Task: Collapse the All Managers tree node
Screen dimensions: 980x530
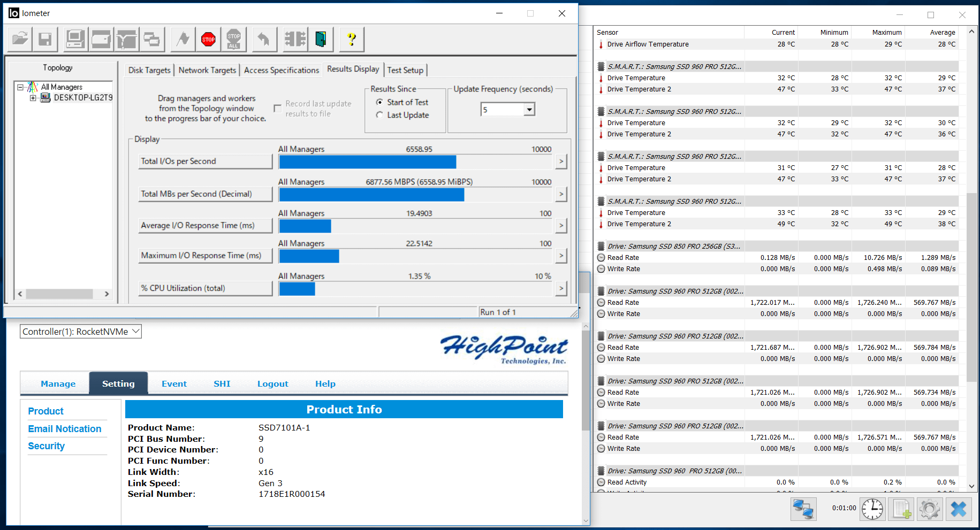Action: pos(20,87)
